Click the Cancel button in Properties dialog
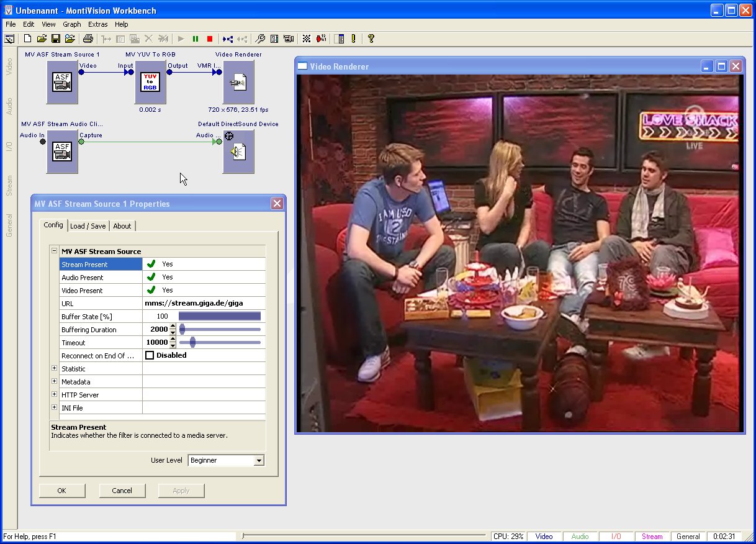 pos(122,491)
